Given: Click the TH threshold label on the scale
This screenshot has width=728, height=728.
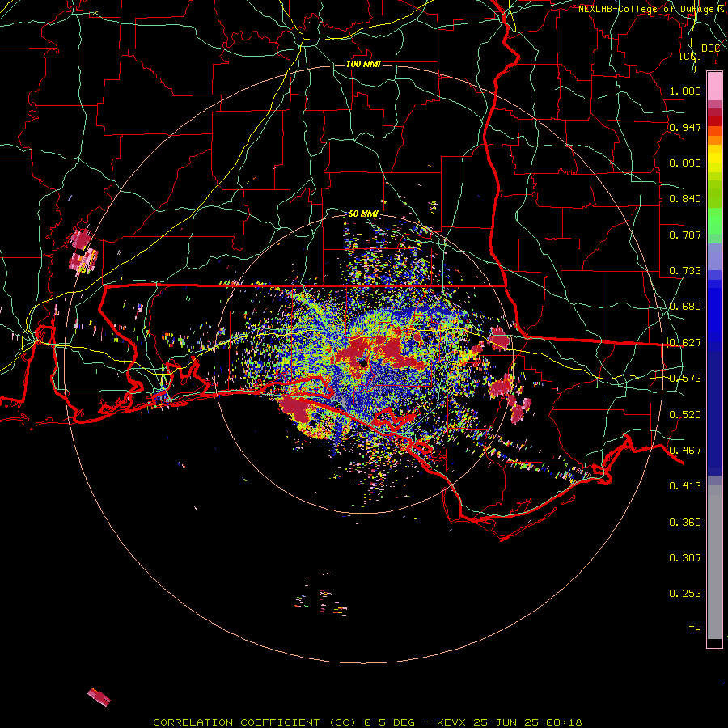Looking at the screenshot, I should [x=695, y=630].
